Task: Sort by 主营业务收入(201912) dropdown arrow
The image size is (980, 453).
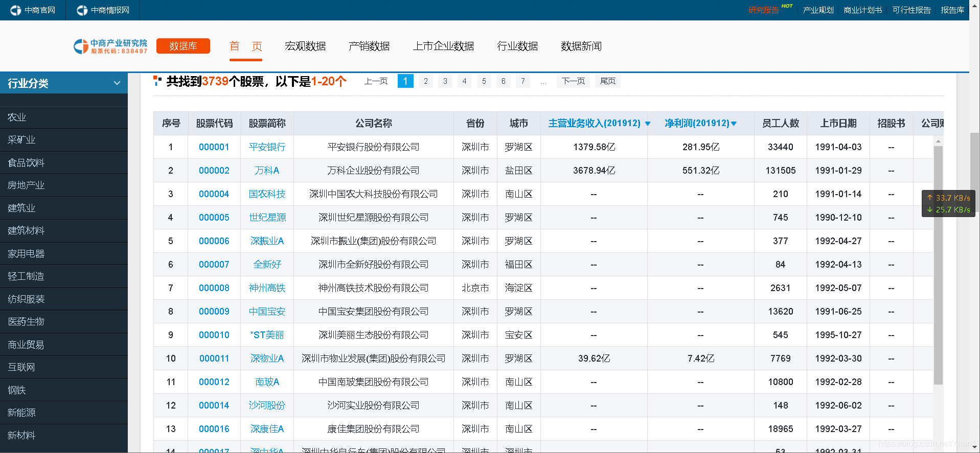Action: (648, 124)
